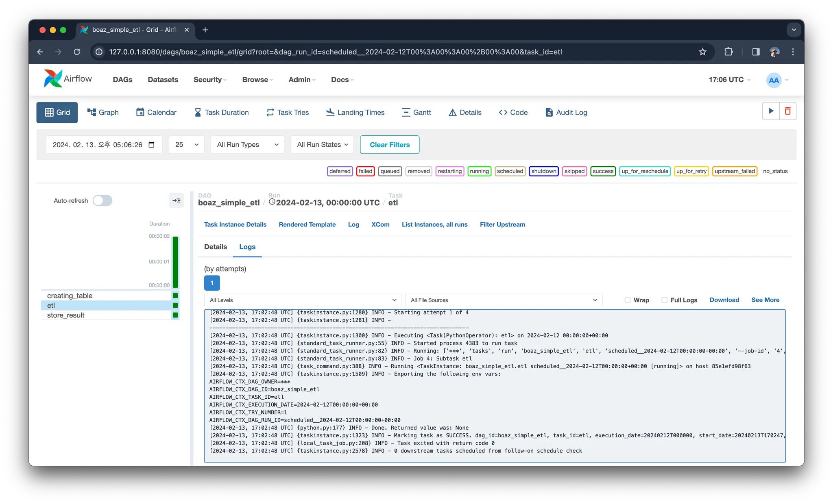Viewport: 833px width, 504px height.
Task: Click the collapse panel arrow icon
Action: [x=177, y=200]
